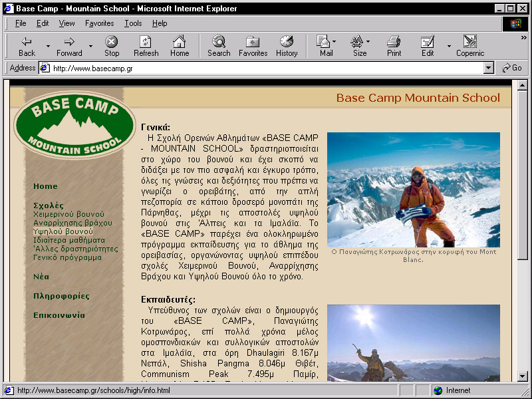
Task: Open the Back history dropdown arrow
Action: [48, 46]
